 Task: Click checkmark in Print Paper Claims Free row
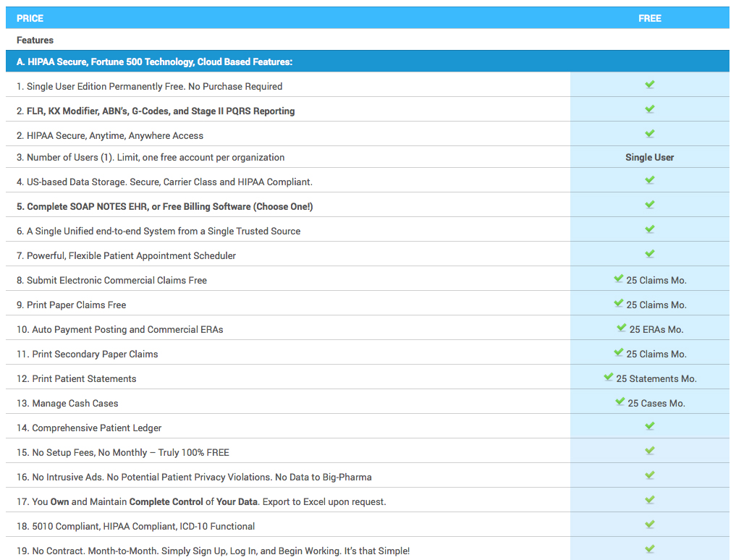point(619,303)
